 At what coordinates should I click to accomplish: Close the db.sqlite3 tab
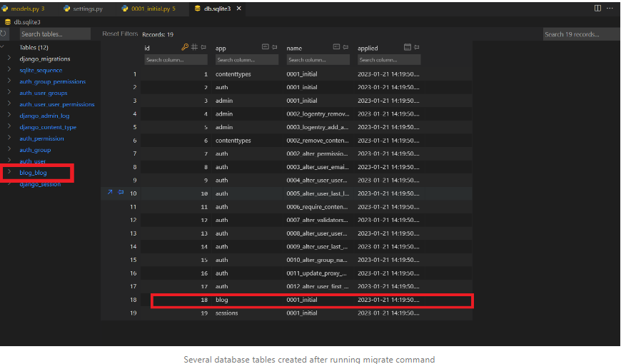(239, 9)
